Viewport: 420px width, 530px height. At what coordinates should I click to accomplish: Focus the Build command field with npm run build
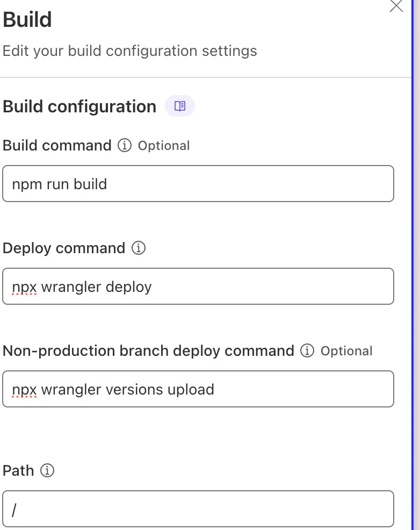[x=198, y=184]
